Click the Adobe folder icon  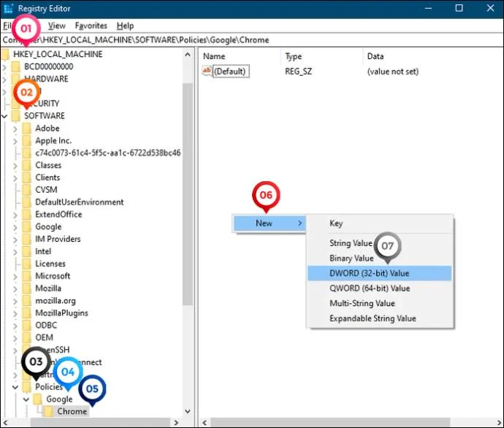(27, 129)
